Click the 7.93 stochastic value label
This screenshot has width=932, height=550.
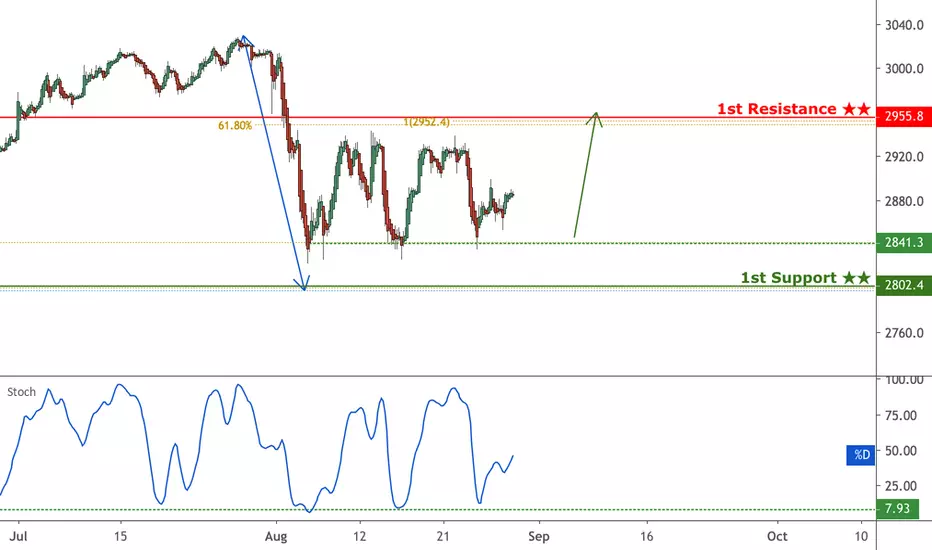(897, 509)
